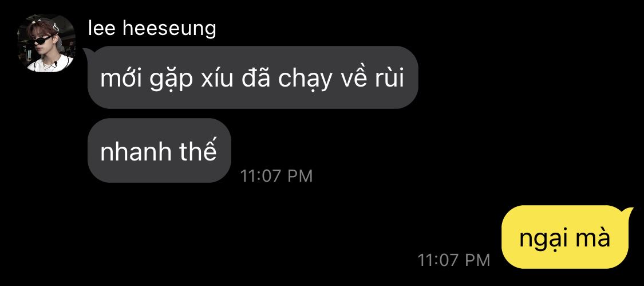Click the 11:07 PM timestamp beside "nhanh thế"
The width and height of the screenshot is (644, 286).
[276, 176]
